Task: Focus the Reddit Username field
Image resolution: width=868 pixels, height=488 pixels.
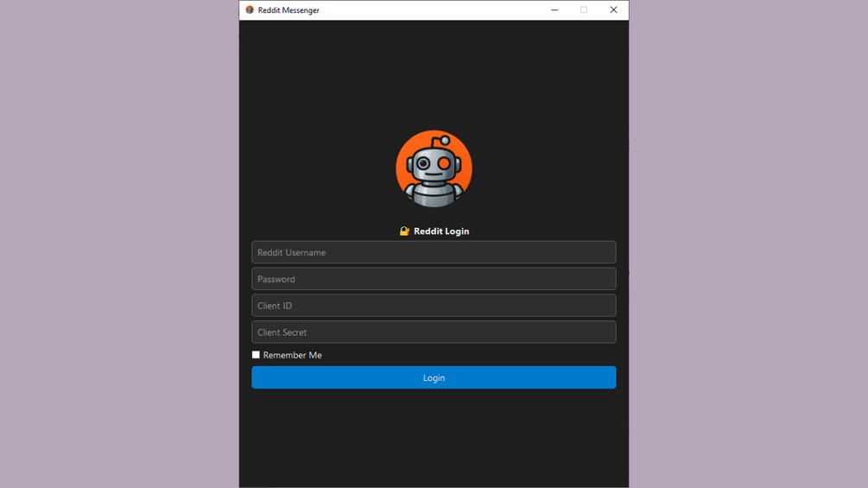Action: [x=434, y=252]
